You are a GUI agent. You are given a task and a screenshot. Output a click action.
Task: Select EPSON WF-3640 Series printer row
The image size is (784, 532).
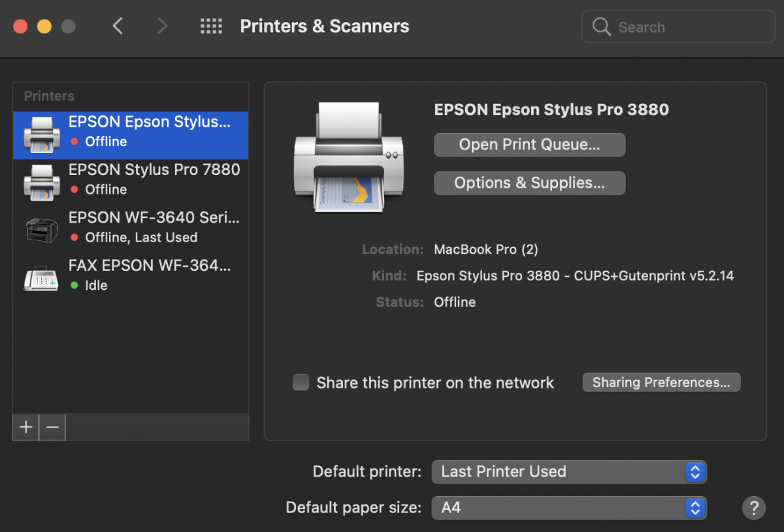tap(131, 230)
